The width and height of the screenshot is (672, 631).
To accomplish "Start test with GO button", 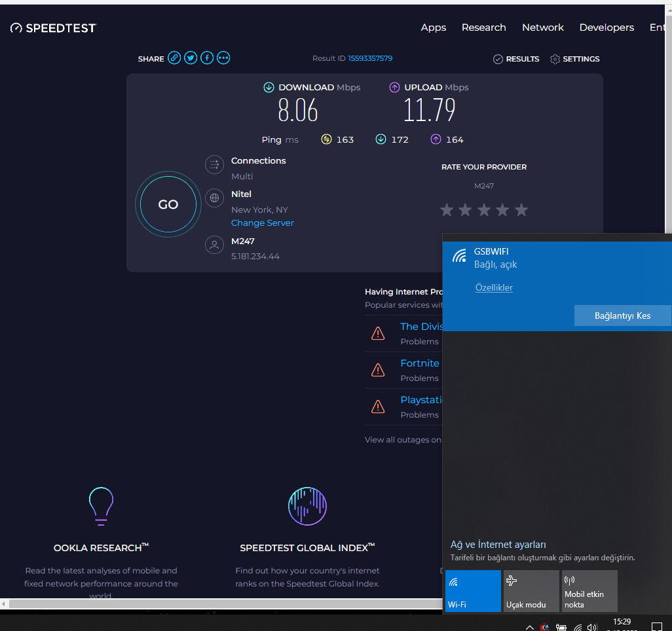I will 168,204.
